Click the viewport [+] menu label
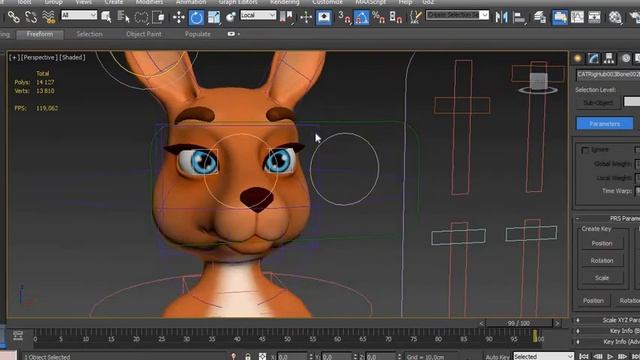640x360 pixels. [x=14, y=58]
